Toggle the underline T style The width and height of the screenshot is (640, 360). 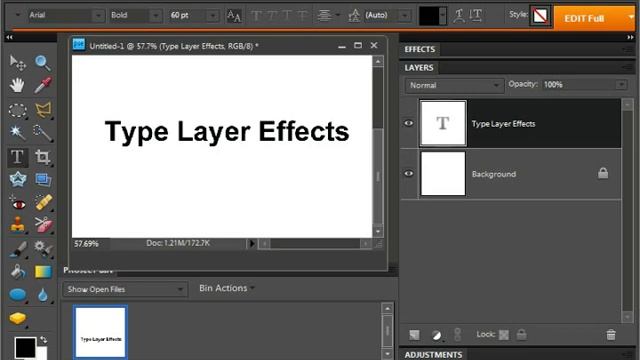[x=287, y=16]
